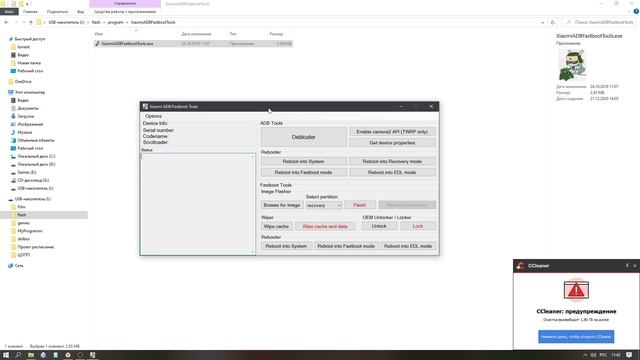Image resolution: width=640 pixels, height=360 pixels.
Task: Click the program segment in the address breadcrumb
Action: pos(116,22)
